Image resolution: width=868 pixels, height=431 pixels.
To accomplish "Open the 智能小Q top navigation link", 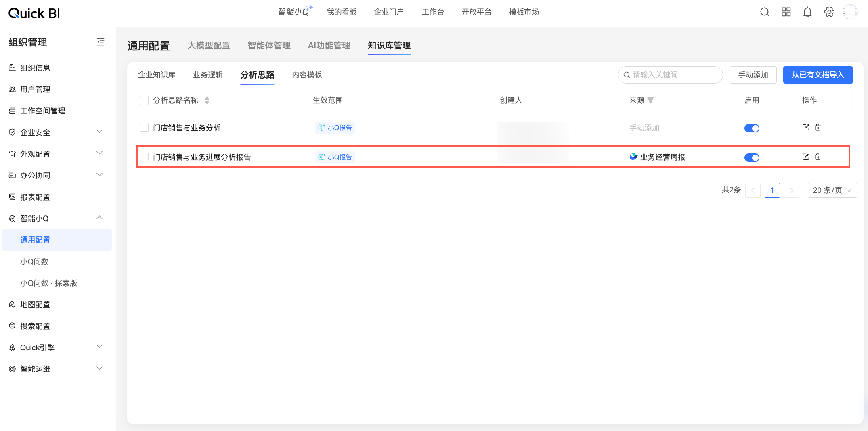I will (x=295, y=11).
